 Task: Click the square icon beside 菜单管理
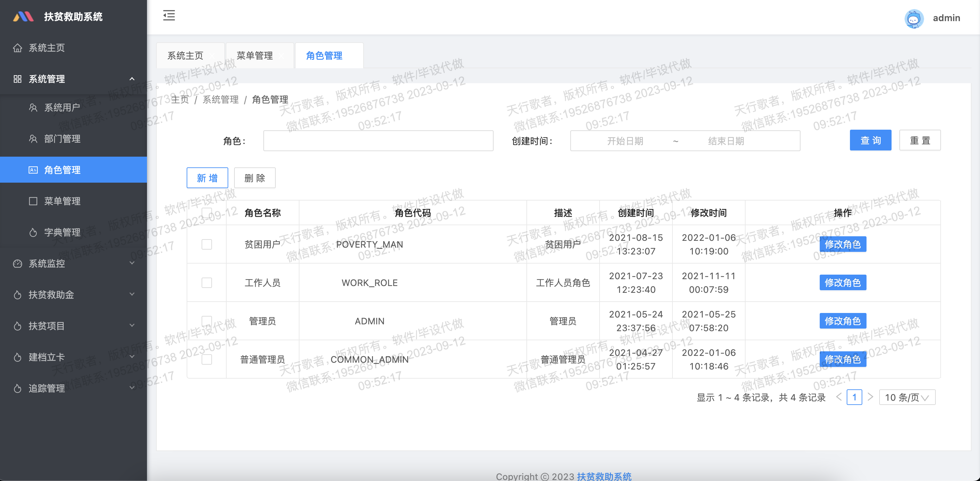pos(33,201)
